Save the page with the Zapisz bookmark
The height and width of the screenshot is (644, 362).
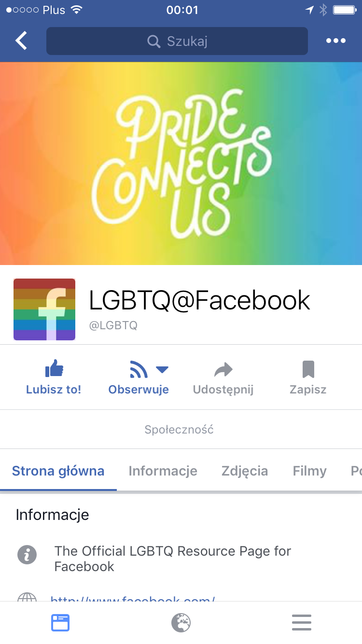click(x=308, y=370)
